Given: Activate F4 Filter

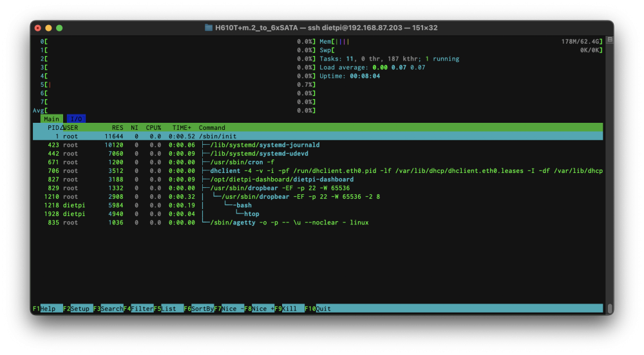Looking at the screenshot, I should (138, 309).
